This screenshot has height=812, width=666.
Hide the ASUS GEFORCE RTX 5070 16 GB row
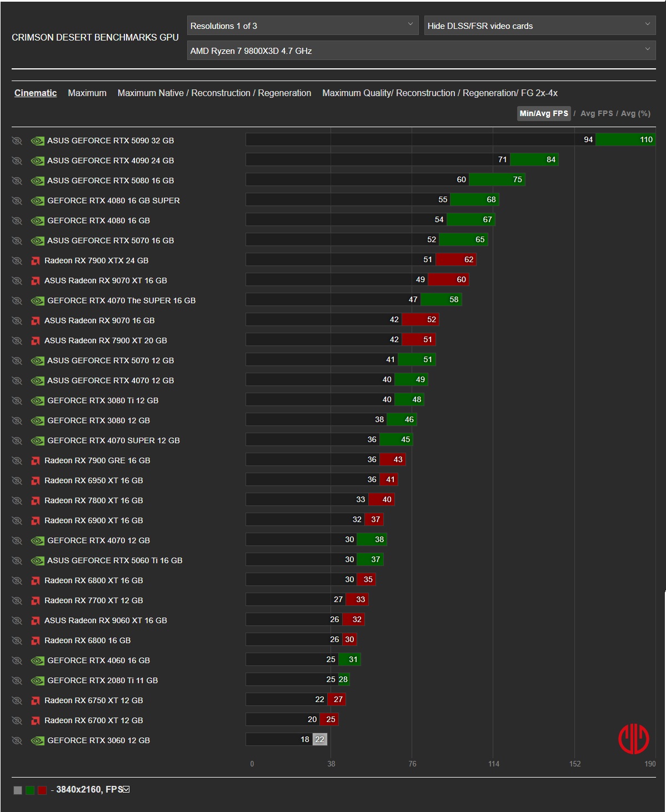17,241
